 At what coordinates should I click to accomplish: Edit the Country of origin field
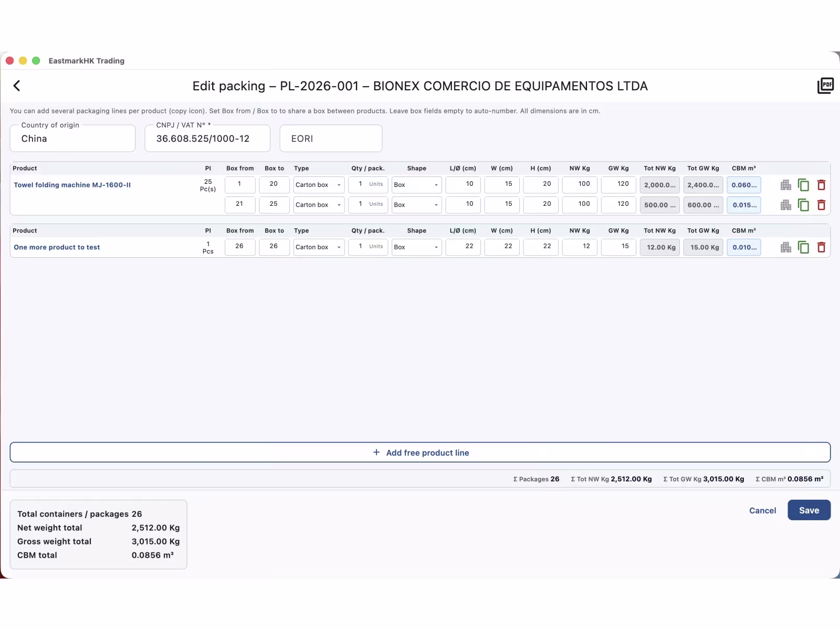[x=72, y=139]
